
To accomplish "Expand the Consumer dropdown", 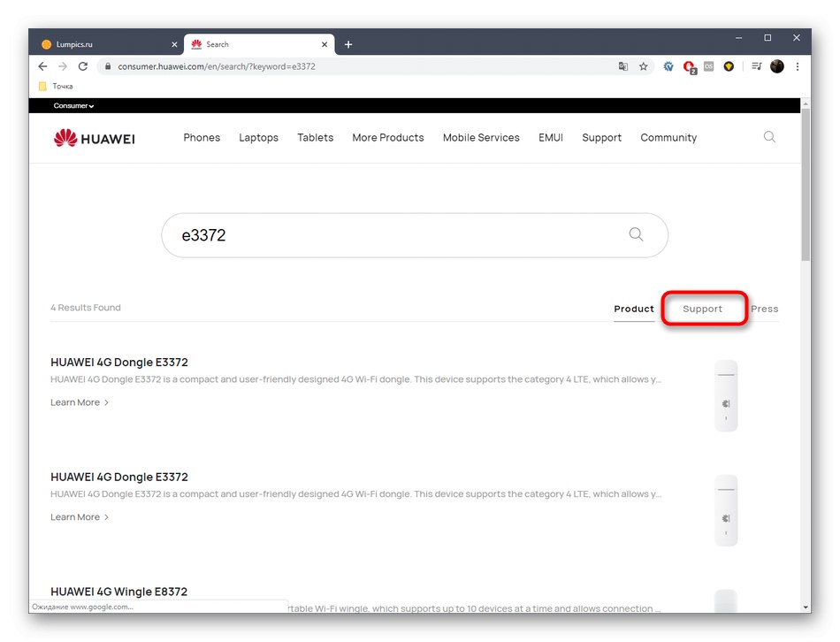I will [x=73, y=106].
